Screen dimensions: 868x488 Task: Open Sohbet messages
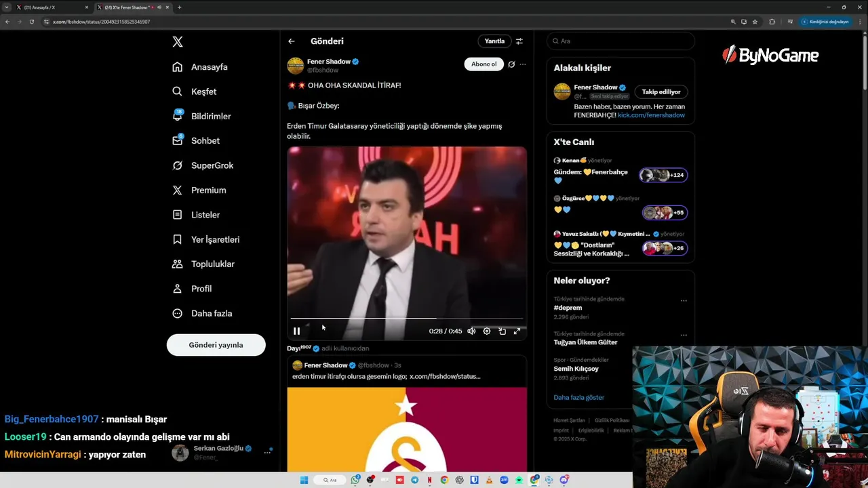coord(196,141)
